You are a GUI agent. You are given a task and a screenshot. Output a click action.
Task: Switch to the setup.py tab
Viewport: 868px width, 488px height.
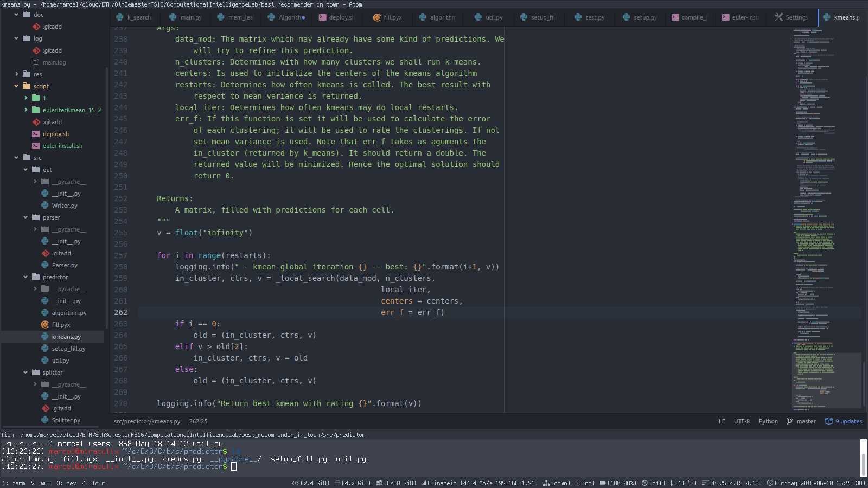(640, 17)
